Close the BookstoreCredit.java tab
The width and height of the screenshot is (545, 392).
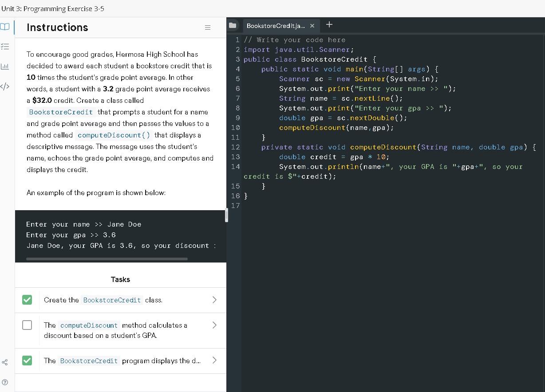[312, 26]
